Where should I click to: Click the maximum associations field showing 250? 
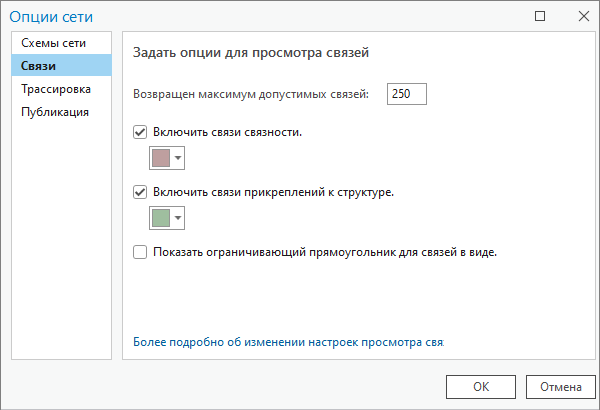point(407,94)
